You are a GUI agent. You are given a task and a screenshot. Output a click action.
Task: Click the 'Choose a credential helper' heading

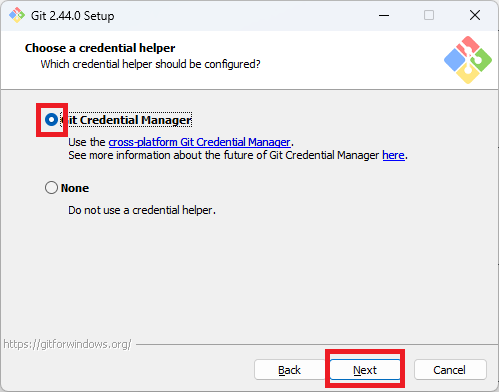(100, 48)
